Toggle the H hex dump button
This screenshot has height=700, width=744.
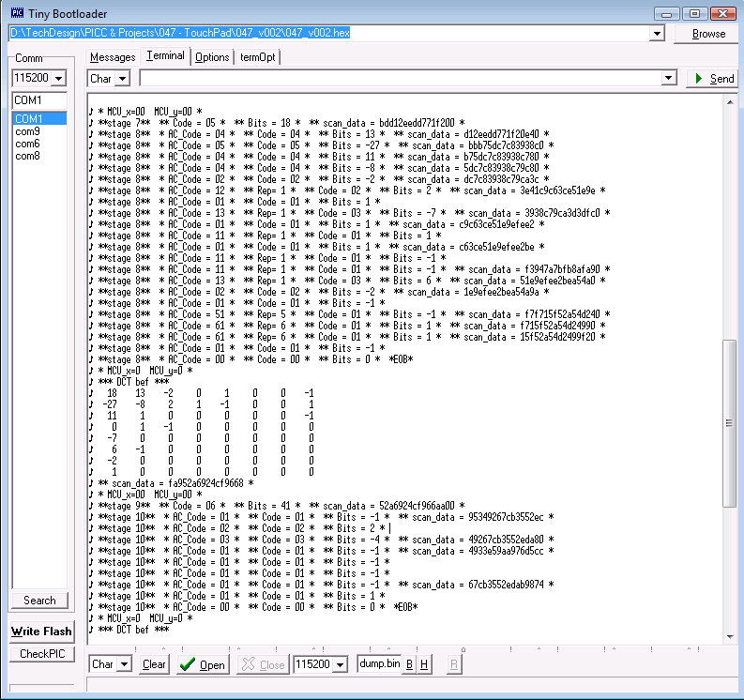point(424,664)
